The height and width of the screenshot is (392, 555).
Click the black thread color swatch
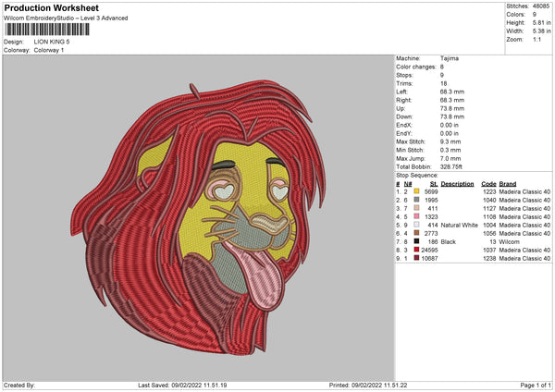[417, 241]
